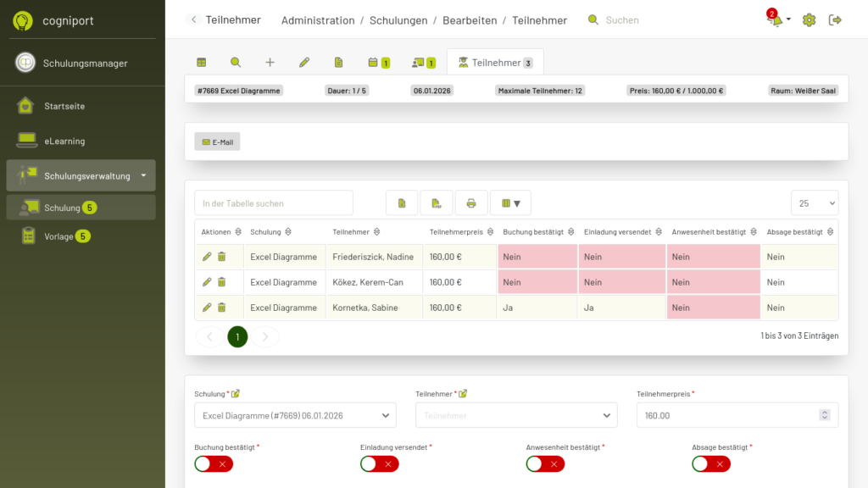Open the page size dropdown showing 25
868x488 pixels.
(x=814, y=203)
